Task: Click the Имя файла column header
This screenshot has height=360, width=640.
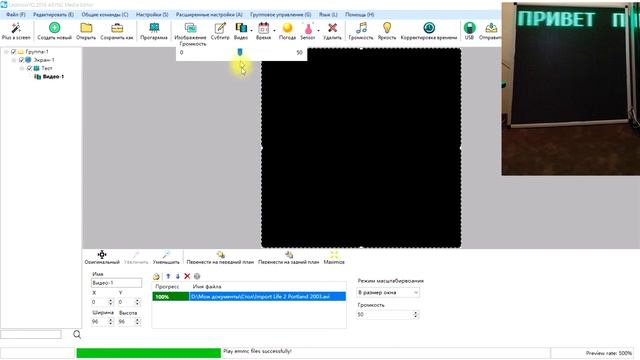Action: pyautogui.click(x=207, y=287)
